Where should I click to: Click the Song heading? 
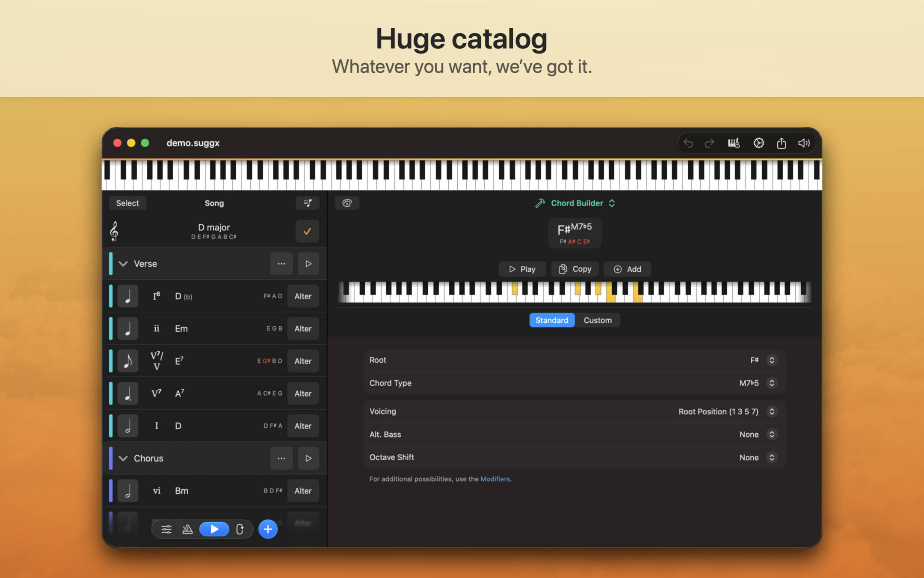tap(214, 203)
